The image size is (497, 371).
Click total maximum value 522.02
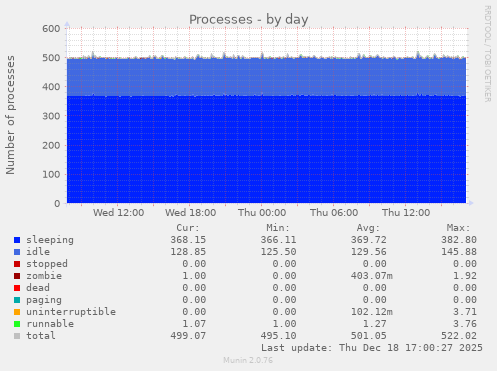(x=459, y=336)
